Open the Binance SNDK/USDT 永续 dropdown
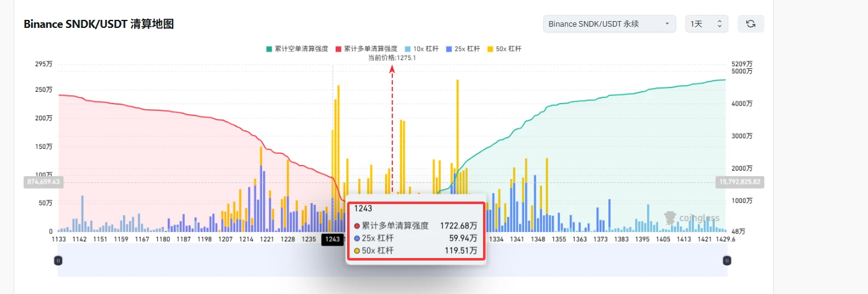868x294 pixels. click(x=609, y=24)
